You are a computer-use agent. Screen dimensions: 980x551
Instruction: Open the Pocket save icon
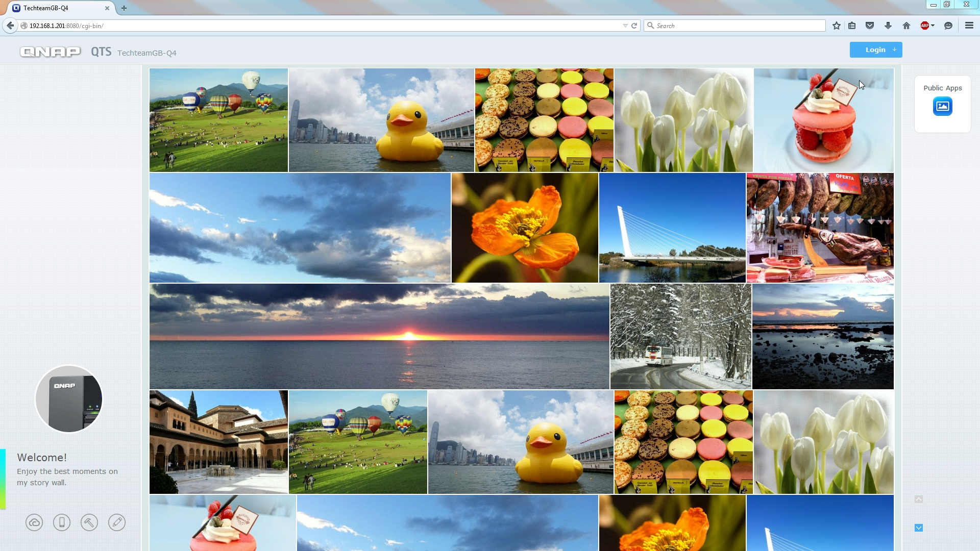870,26
